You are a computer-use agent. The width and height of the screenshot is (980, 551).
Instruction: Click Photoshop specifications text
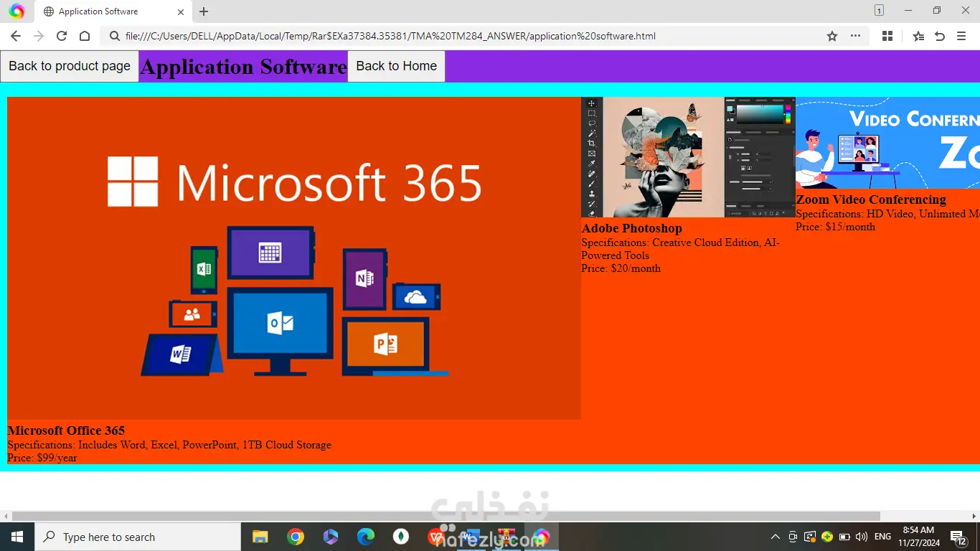click(x=680, y=249)
